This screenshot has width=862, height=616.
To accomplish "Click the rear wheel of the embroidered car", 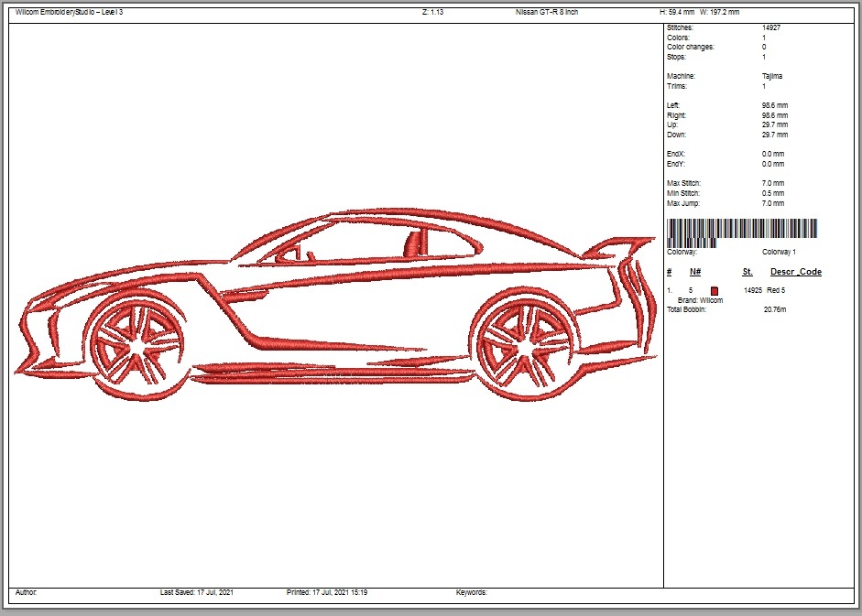I will coord(526,345).
